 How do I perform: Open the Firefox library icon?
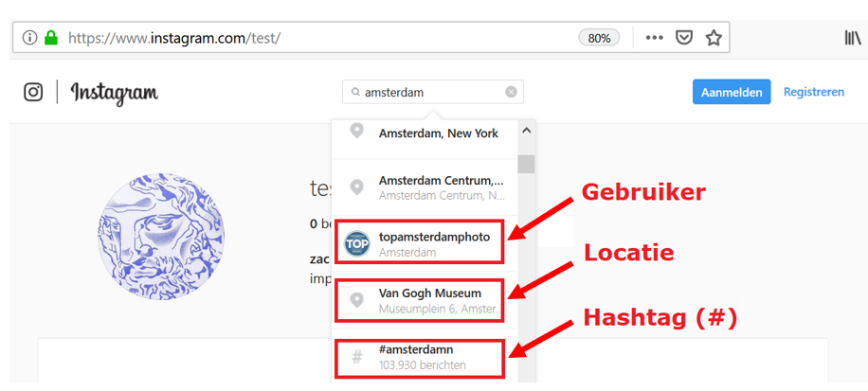[853, 38]
